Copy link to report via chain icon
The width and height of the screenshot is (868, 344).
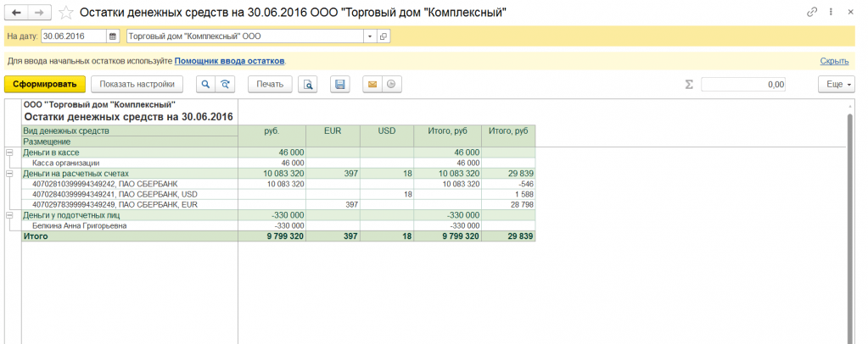click(x=815, y=14)
